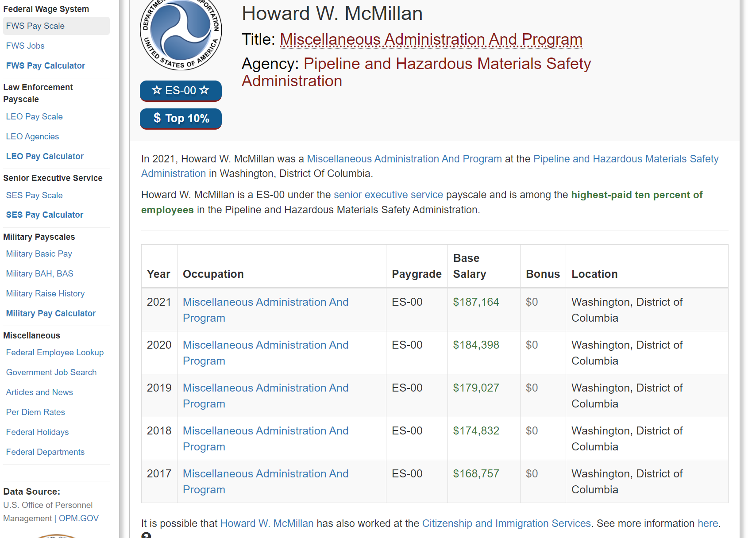The width and height of the screenshot is (756, 538).
Task: Open Military Raise History link
Action: tap(45, 293)
